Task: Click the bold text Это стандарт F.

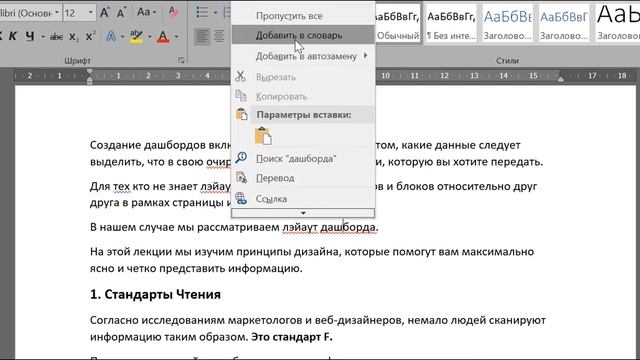Action: point(292,337)
